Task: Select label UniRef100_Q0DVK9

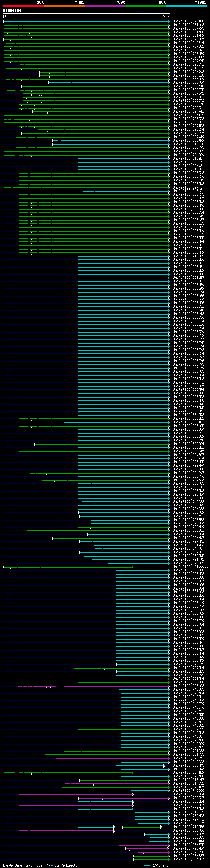Action: tap(188, 527)
